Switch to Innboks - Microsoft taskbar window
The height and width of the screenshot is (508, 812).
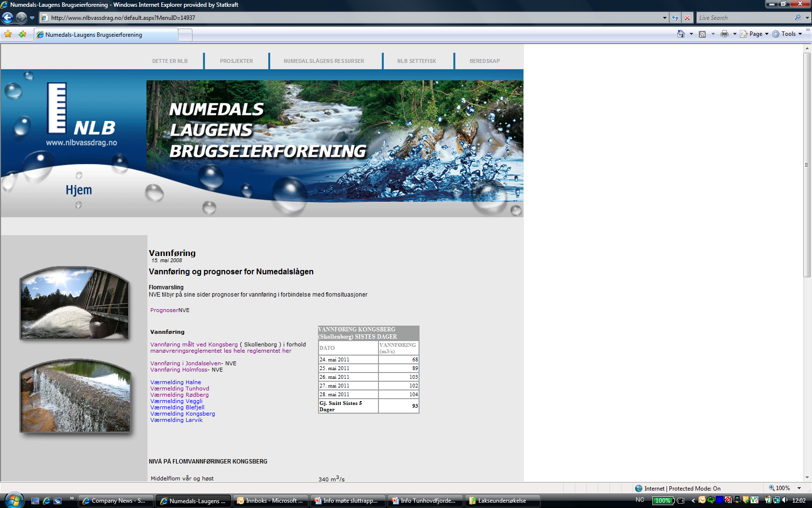[271, 501]
